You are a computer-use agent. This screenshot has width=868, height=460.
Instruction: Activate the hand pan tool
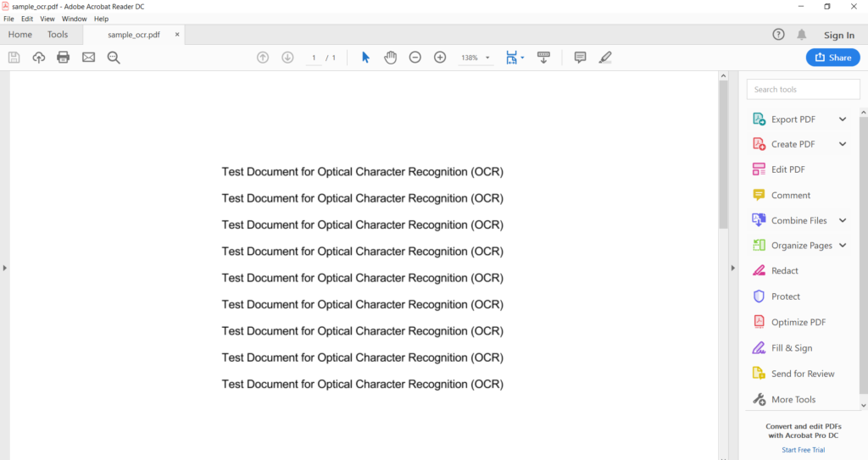pos(390,57)
